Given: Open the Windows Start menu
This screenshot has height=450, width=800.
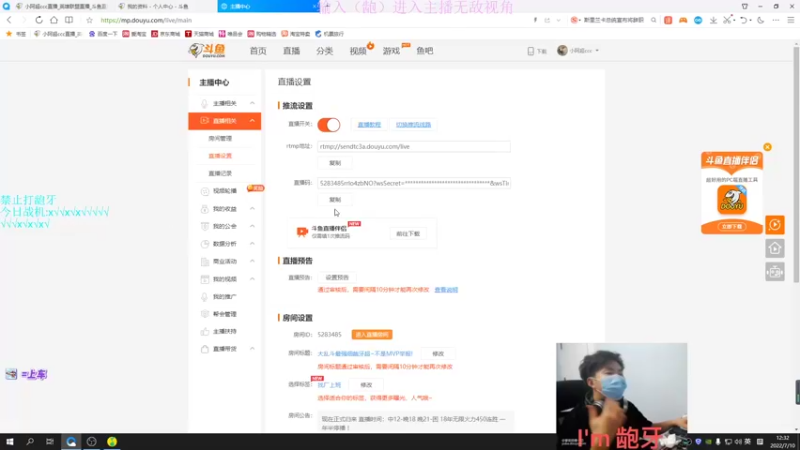Looking at the screenshot, I should click(10, 441).
